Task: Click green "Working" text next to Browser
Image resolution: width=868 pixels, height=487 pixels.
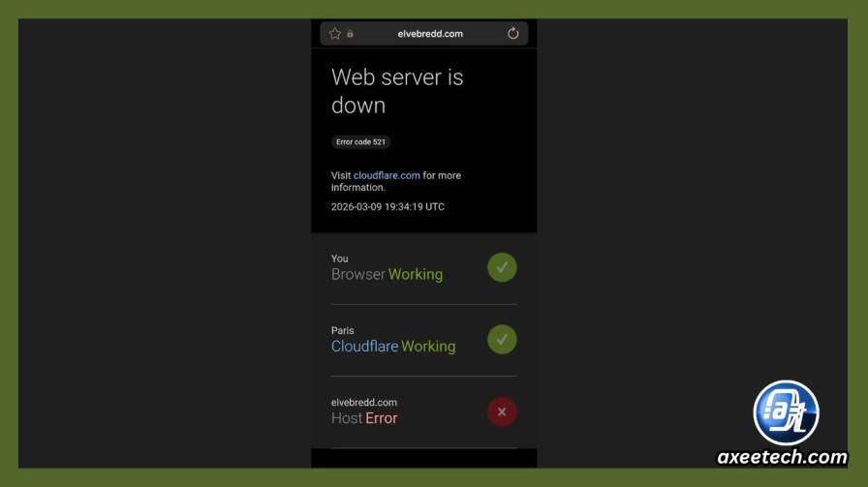Action: tap(416, 275)
